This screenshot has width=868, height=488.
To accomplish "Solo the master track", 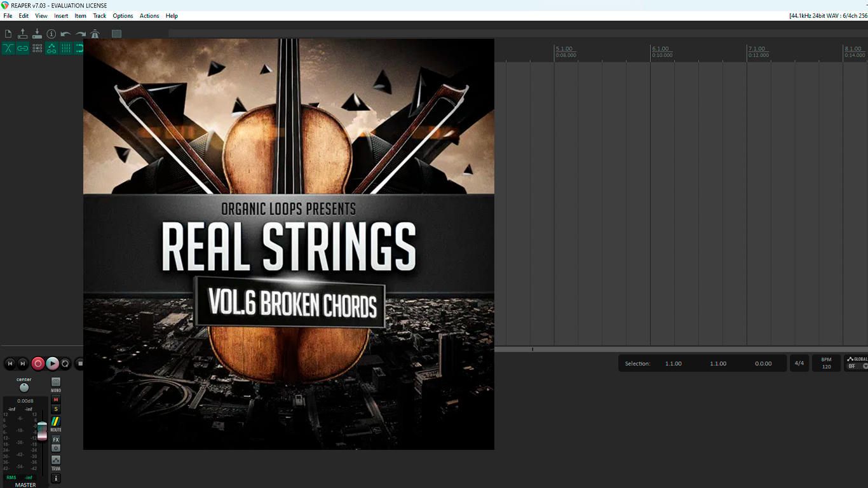I will pyautogui.click(x=56, y=409).
